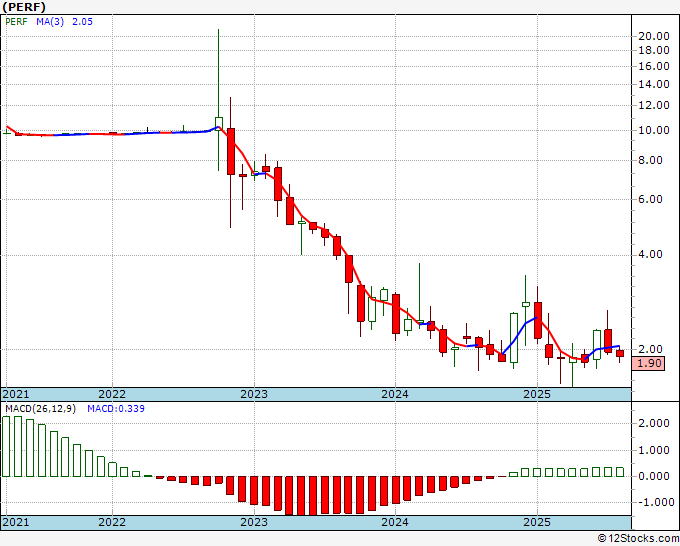Click 2025 on MACD time axis
The height and width of the screenshot is (546, 680).
click(x=537, y=522)
